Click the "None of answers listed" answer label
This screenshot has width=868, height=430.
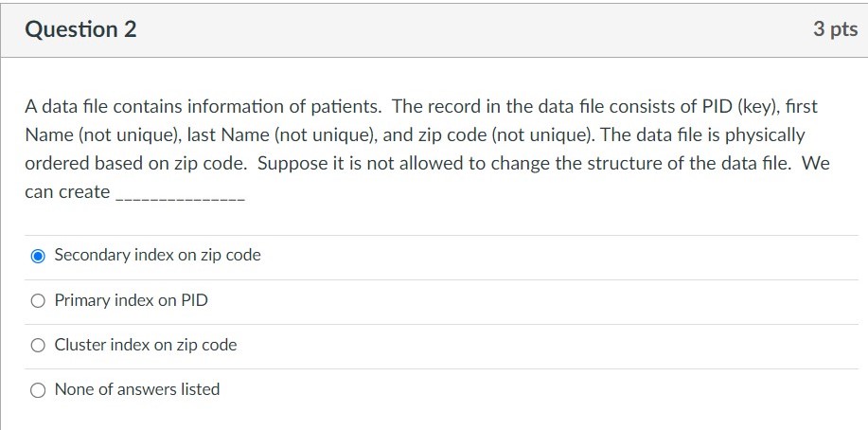136,389
